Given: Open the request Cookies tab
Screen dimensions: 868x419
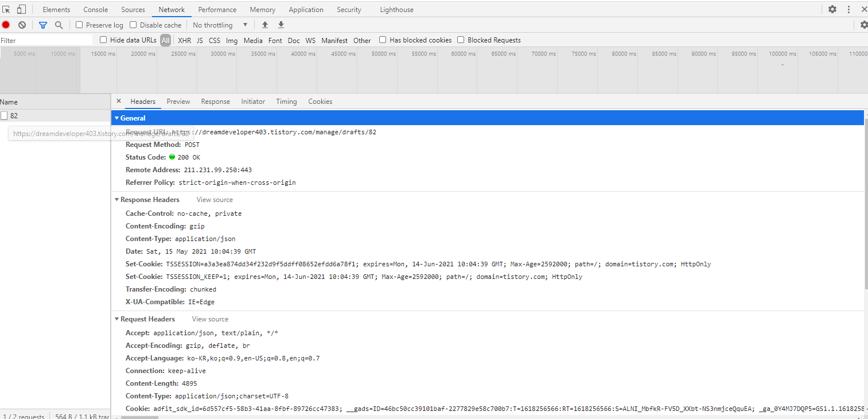Looking at the screenshot, I should [x=320, y=101].
